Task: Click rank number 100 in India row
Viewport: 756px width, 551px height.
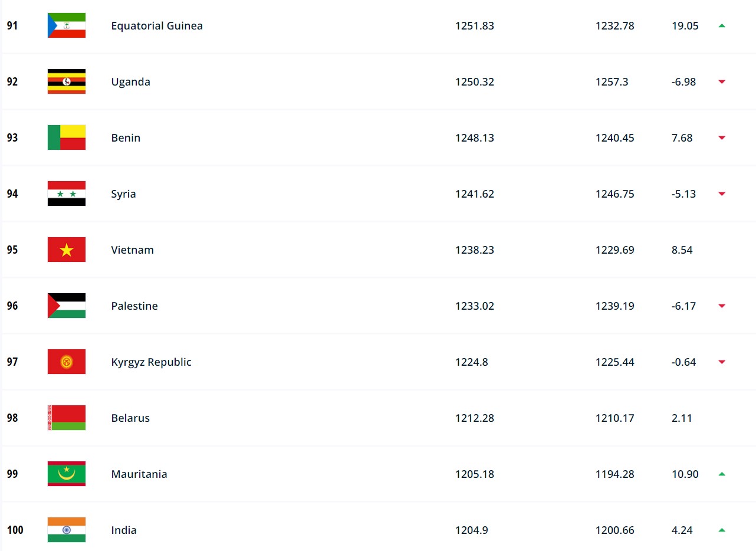Action: click(x=15, y=530)
